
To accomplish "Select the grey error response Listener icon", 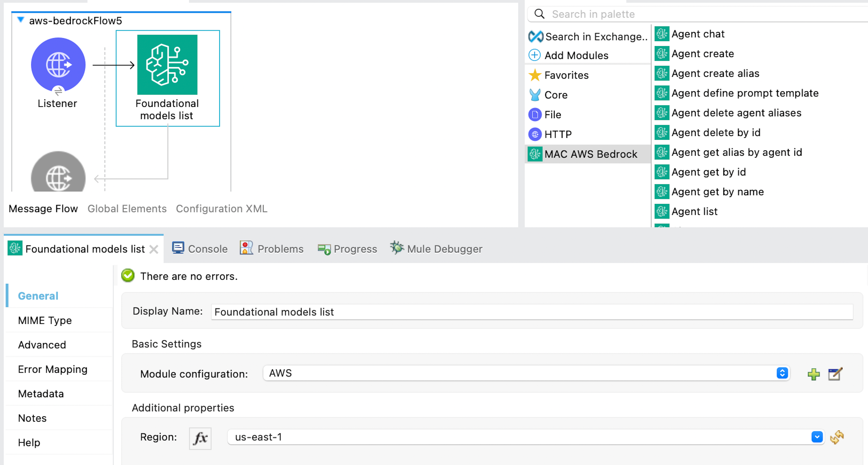I will pos(58,172).
